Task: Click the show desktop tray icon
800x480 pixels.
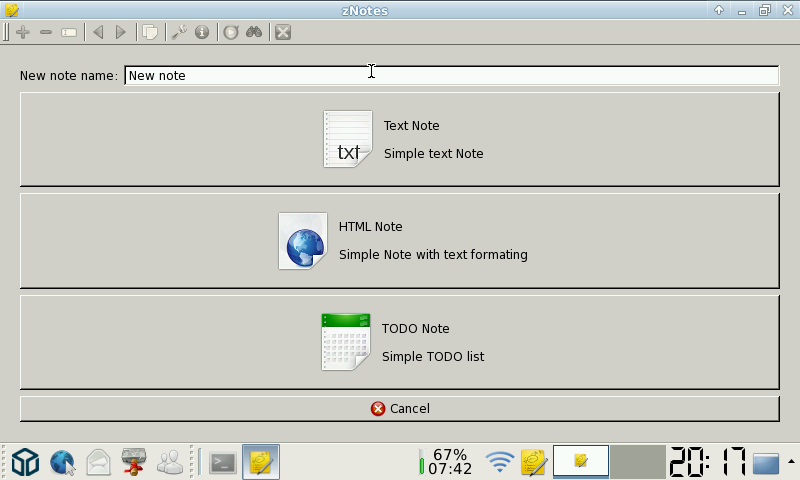Action: [766, 463]
